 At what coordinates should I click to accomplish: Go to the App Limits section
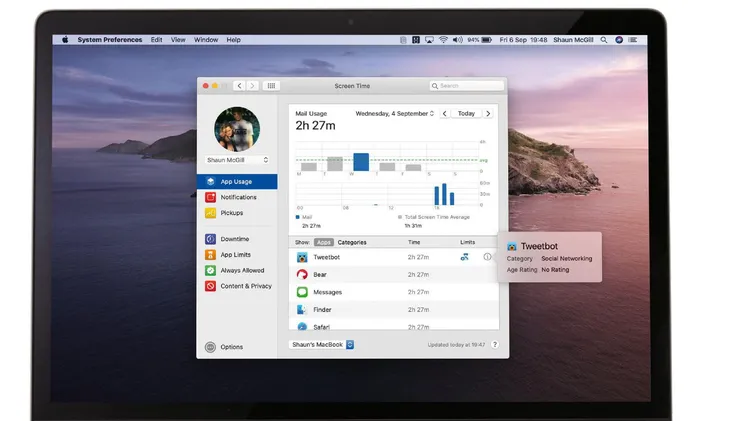pos(236,255)
